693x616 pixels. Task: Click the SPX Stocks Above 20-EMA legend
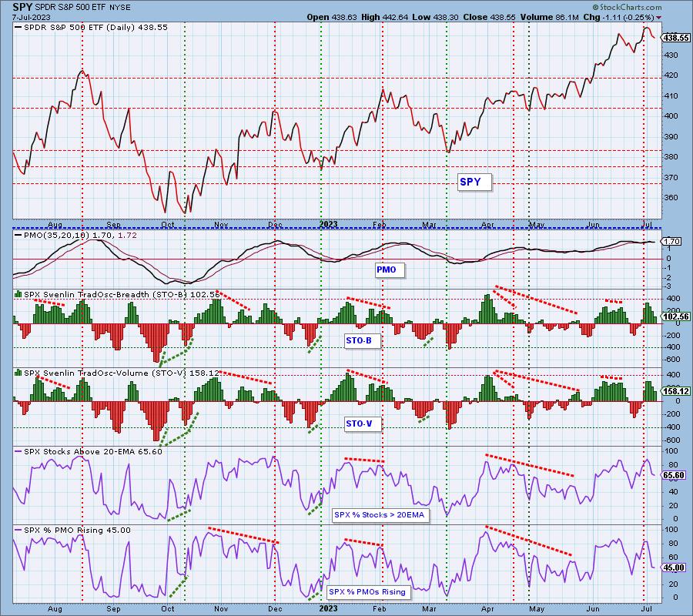pyautogui.click(x=89, y=452)
